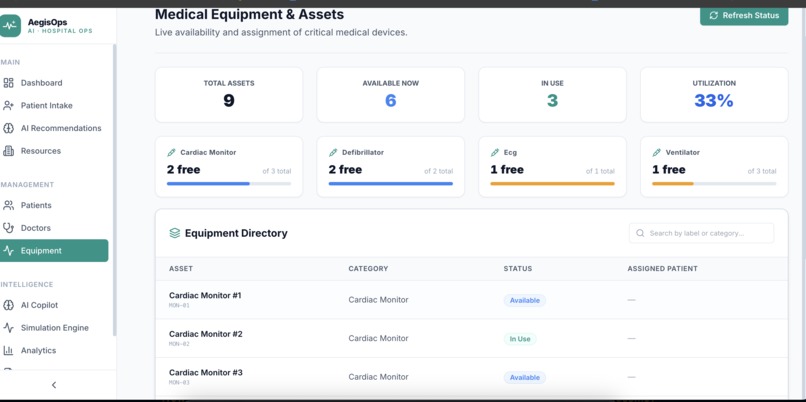The width and height of the screenshot is (806, 402).
Task: Open the Resources section
Action: (54, 151)
